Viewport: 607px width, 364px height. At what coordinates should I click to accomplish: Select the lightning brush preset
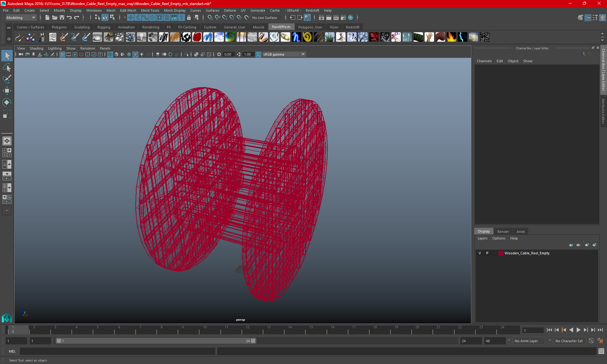click(463, 37)
